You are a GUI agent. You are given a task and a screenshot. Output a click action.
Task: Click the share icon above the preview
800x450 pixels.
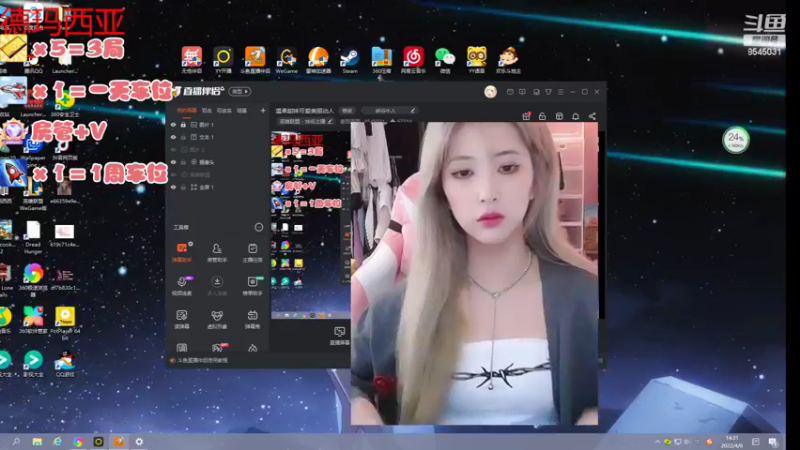click(592, 116)
